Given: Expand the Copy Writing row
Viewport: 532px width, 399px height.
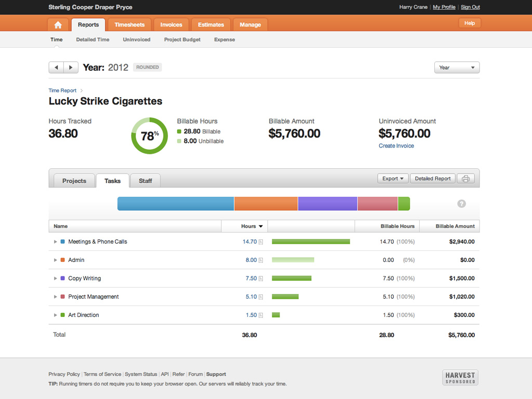Looking at the screenshot, I should (x=55, y=278).
